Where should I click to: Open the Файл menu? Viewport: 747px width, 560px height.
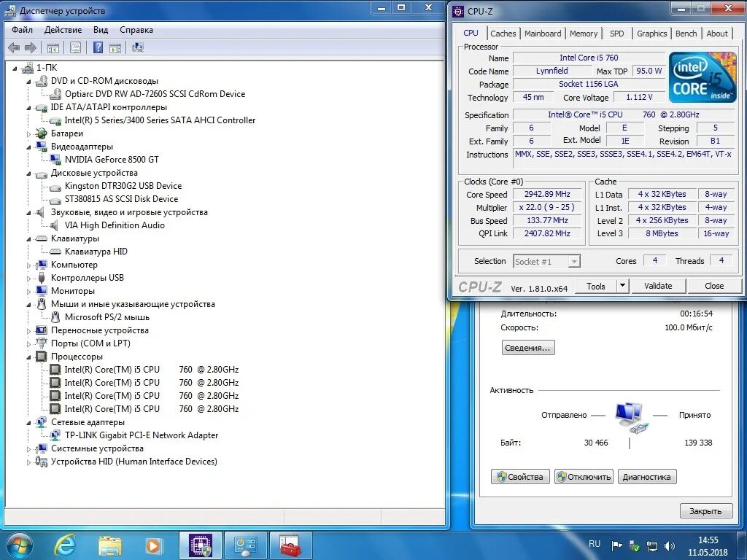22,30
